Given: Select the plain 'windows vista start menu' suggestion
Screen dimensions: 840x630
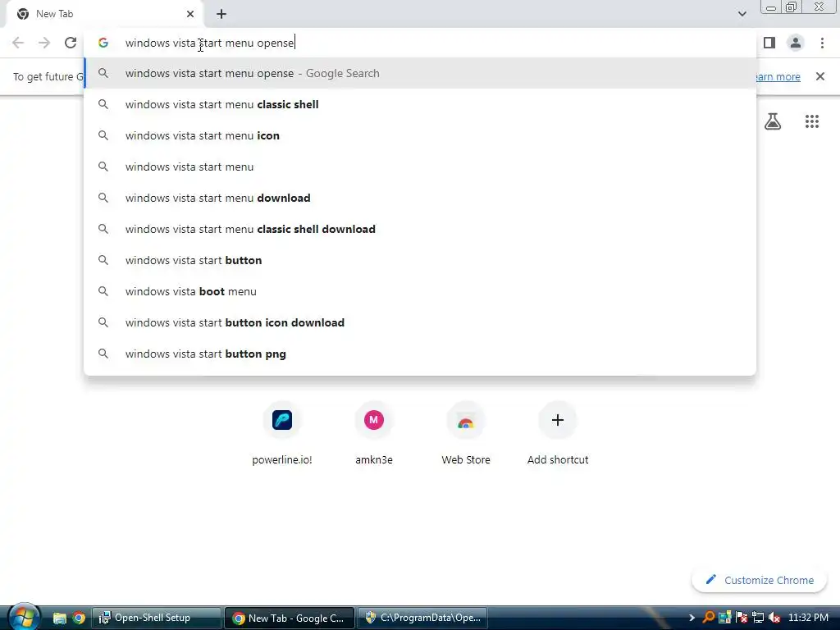Looking at the screenshot, I should pos(420,167).
